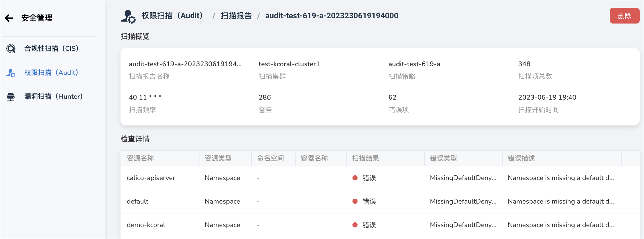The image size is (644, 239).
Task: Click the 错误类型 column header
Action: pos(443,158)
